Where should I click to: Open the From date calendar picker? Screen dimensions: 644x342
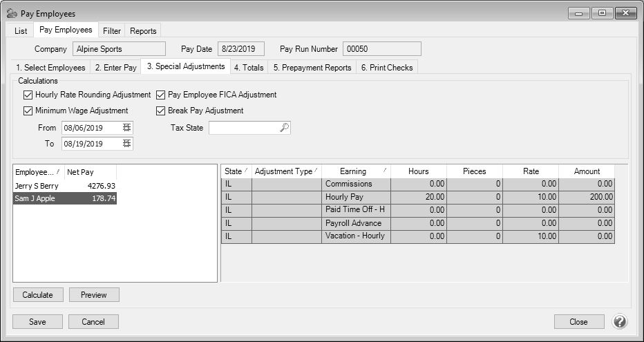tap(126, 128)
